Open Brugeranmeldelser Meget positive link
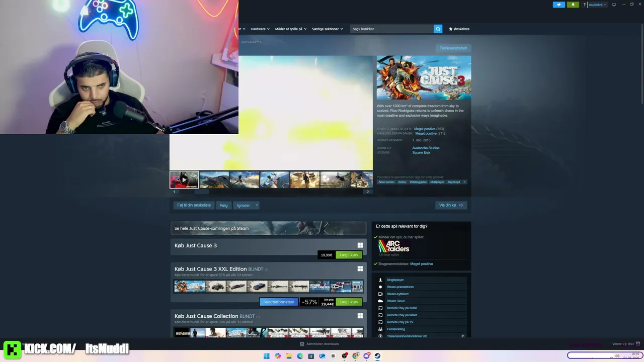This screenshot has width=644, height=362. [x=422, y=264]
